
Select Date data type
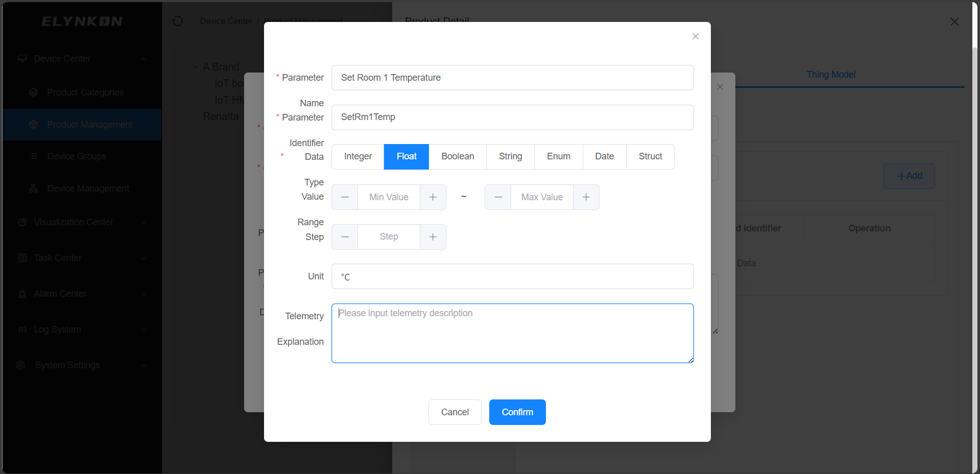[604, 157]
